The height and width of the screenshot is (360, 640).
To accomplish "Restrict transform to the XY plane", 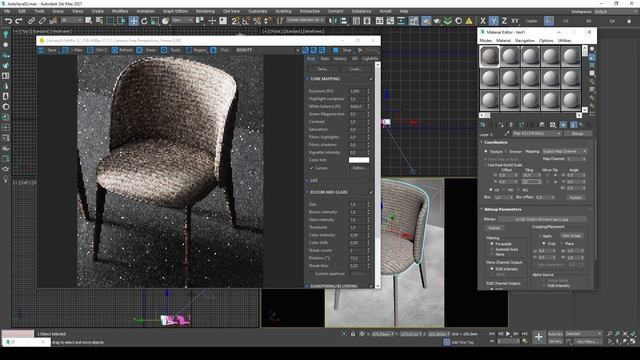I will 515,21.
